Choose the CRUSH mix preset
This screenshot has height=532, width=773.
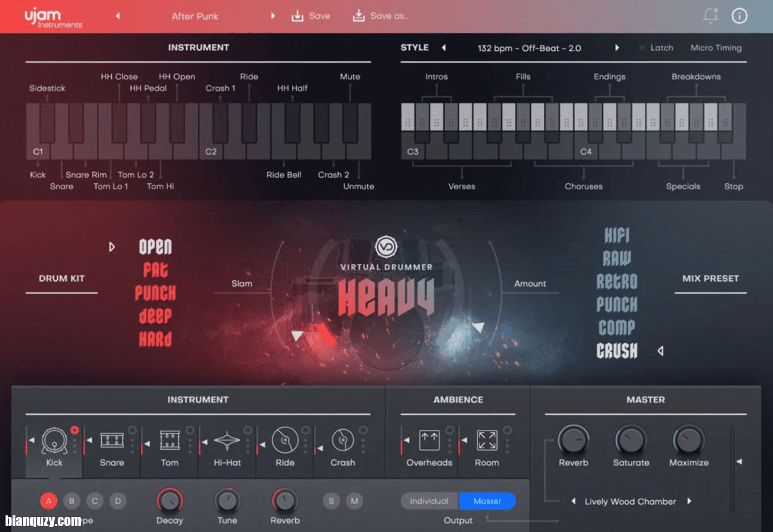(x=617, y=350)
